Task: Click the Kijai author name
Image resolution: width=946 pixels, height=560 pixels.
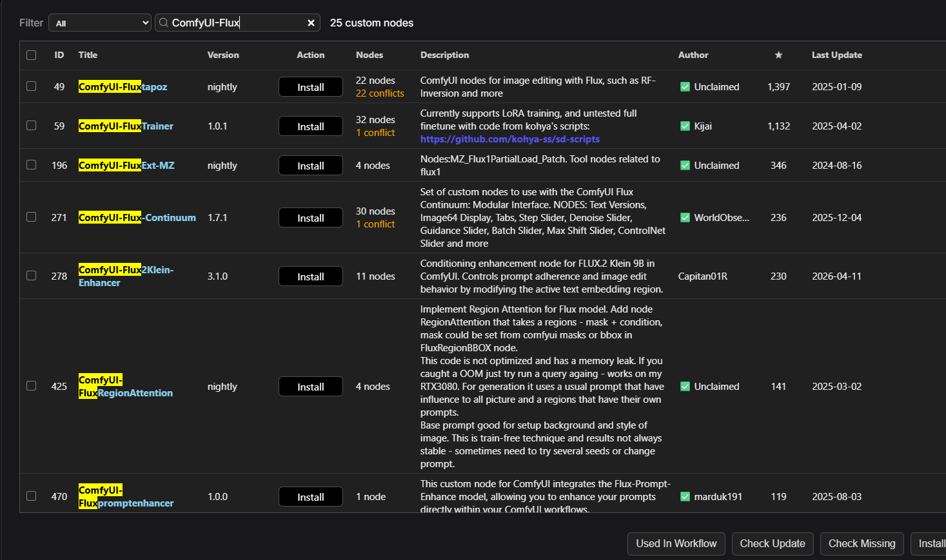Action: tap(703, 126)
